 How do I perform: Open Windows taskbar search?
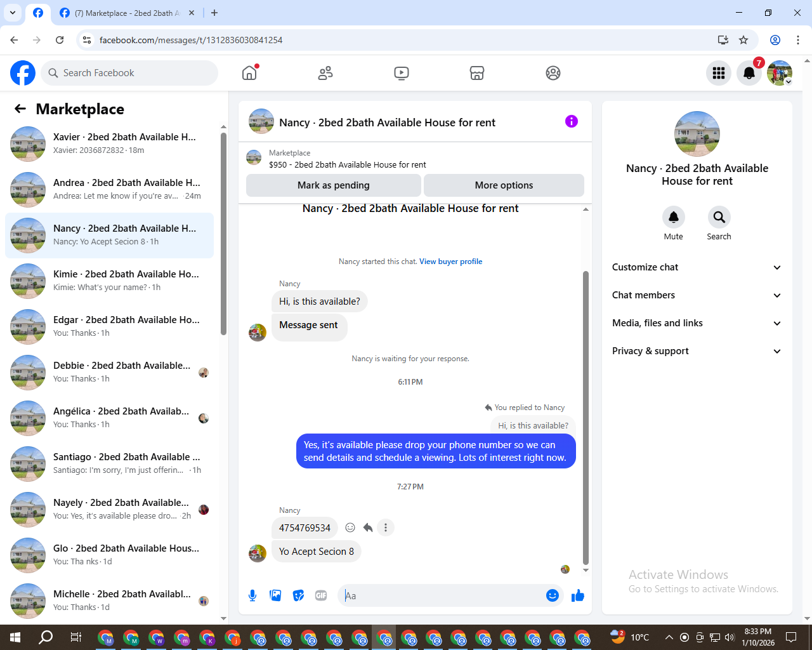click(46, 637)
